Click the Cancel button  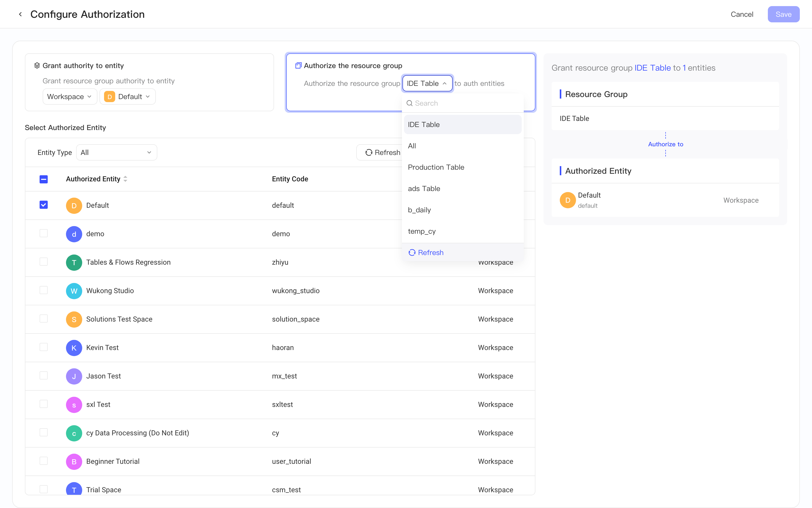742,14
